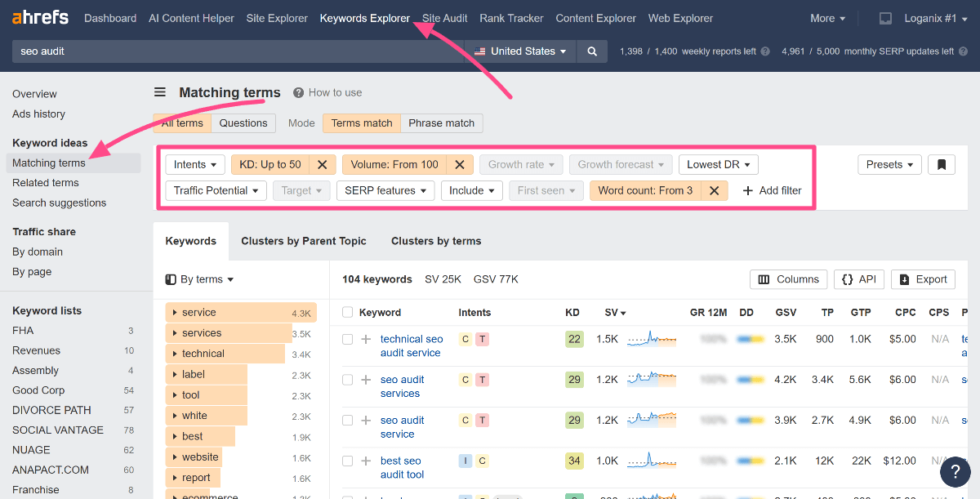Export the keyword list
The height and width of the screenshot is (499, 980).
coord(923,279)
